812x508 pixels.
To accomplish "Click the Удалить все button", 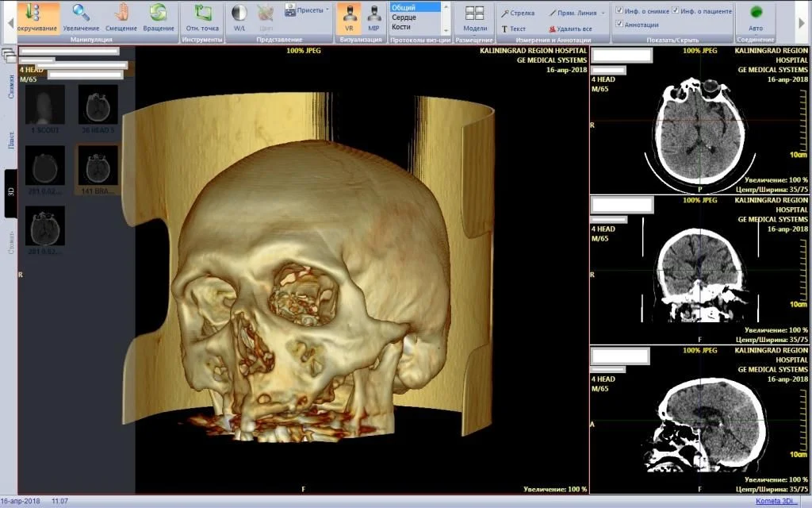I will click(x=569, y=29).
